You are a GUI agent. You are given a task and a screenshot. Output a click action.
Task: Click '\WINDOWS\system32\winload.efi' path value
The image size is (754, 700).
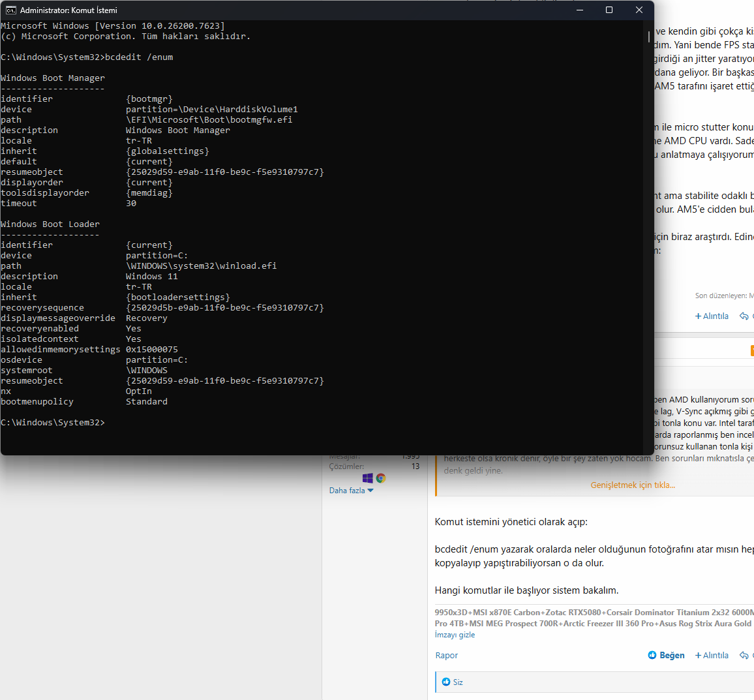click(x=201, y=266)
